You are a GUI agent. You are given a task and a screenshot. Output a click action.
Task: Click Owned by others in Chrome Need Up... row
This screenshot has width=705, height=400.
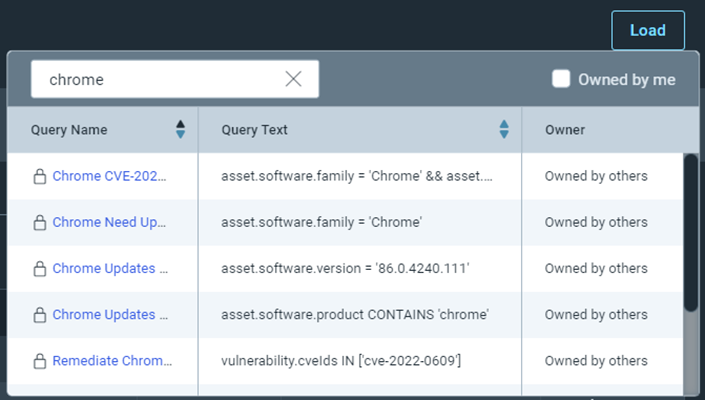[596, 222]
